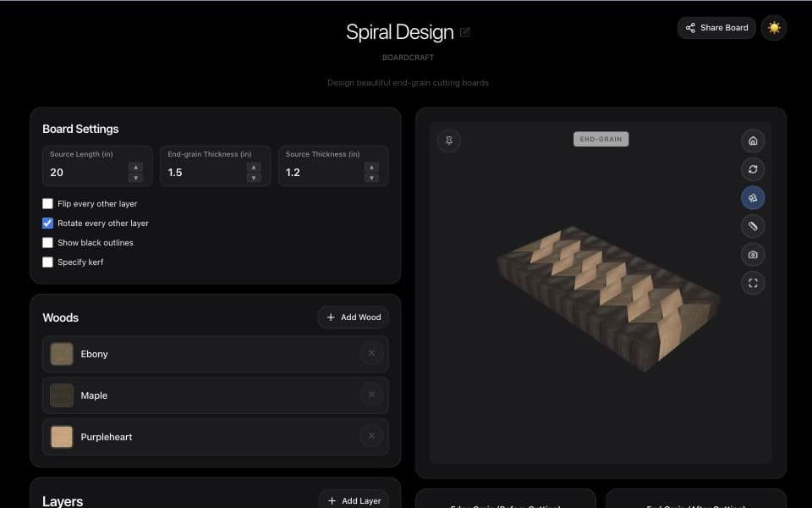Decrease Source Thickness value
The width and height of the screenshot is (812, 508).
click(371, 178)
